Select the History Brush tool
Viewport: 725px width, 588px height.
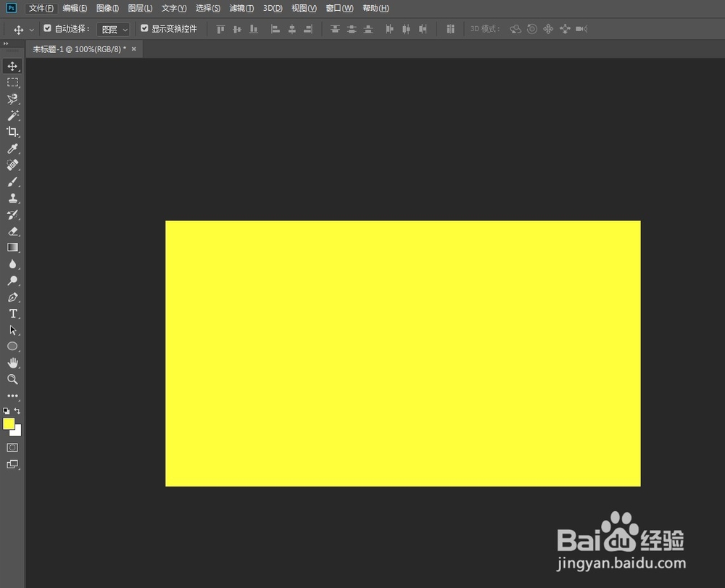pos(12,215)
